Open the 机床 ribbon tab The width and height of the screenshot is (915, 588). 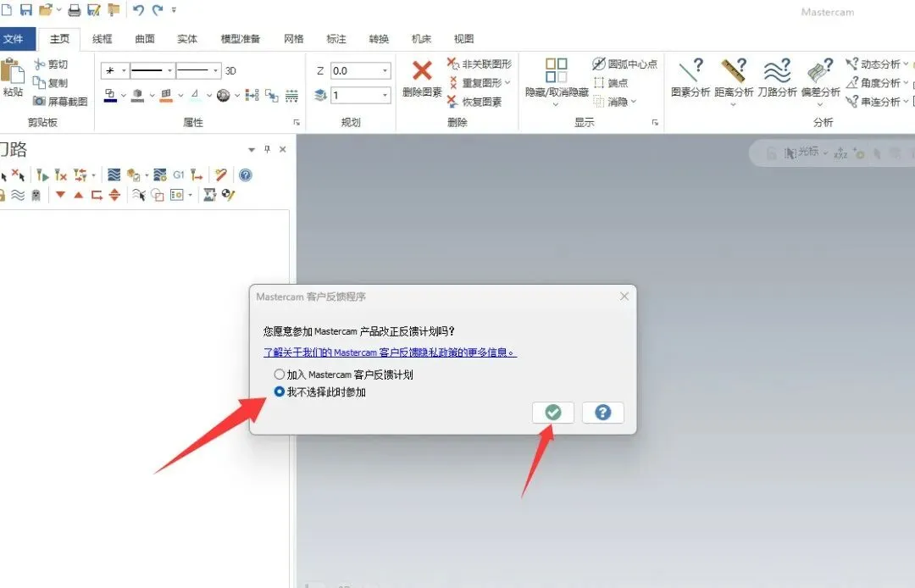[421, 39]
